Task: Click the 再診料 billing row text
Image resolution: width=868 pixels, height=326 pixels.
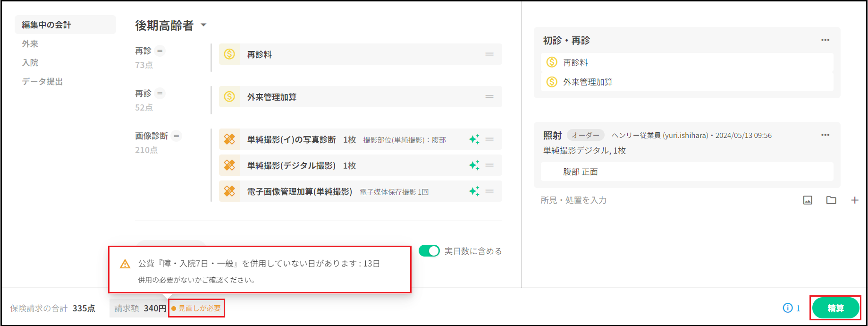Action: [x=260, y=54]
